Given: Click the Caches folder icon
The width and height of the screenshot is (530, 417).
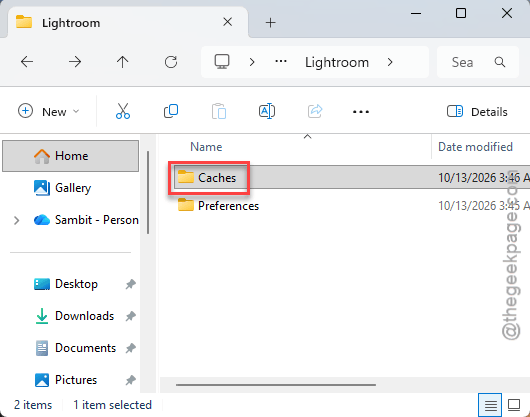Looking at the screenshot, I should point(186,176).
